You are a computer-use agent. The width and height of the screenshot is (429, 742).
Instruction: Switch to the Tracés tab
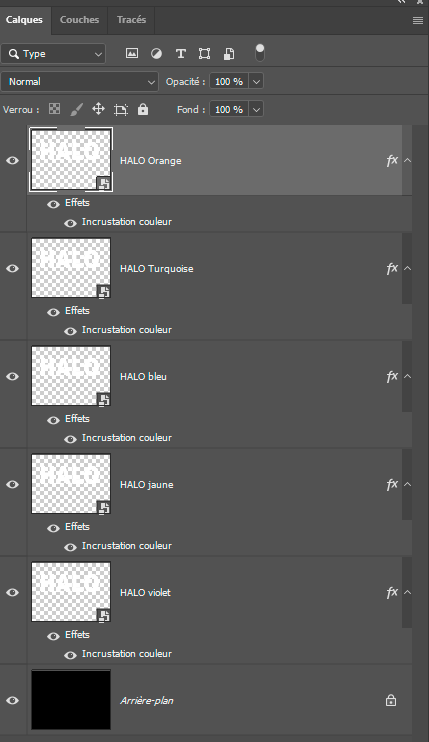coord(131,20)
